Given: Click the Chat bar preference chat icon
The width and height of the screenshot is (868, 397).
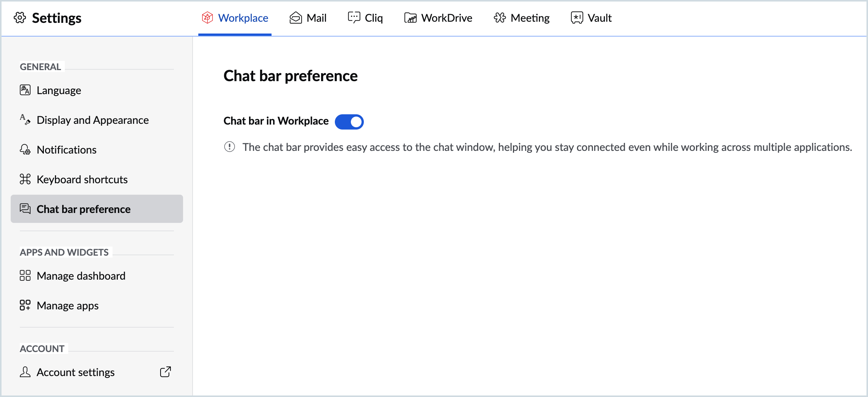Looking at the screenshot, I should 25,209.
